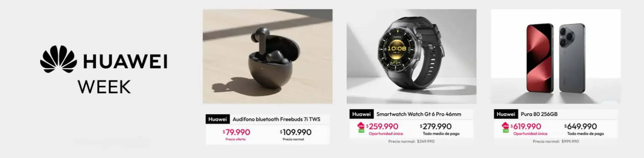Open Audífono bluetooth Freebuds 7i TWS title
Viewport: 644px width, 158px height.
276,119
